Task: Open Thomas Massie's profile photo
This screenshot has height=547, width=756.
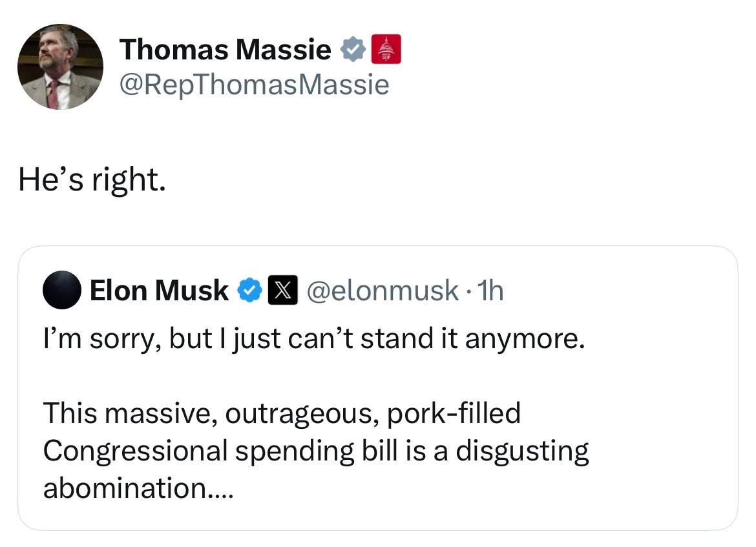Action: click(x=60, y=67)
